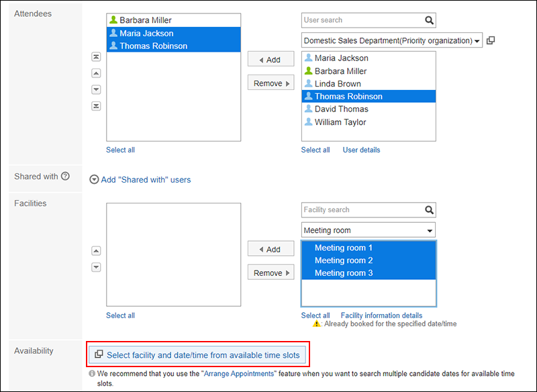Click the facility search magnifier icon
The image size is (537, 392).
coord(429,210)
